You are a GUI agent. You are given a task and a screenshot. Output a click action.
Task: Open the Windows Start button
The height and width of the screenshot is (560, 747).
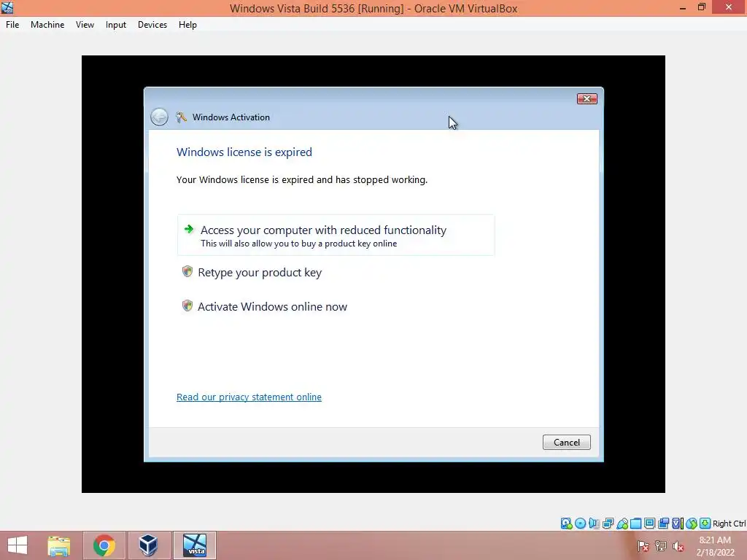pyautogui.click(x=18, y=545)
